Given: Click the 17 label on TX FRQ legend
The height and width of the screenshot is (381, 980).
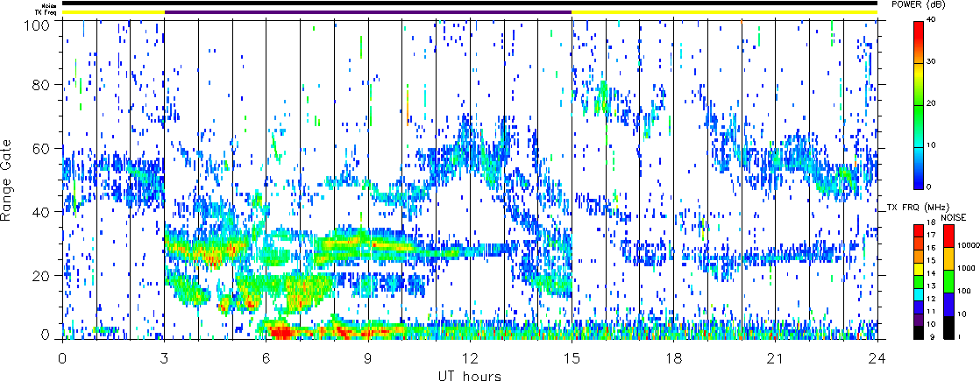Looking at the screenshot, I should point(931,235).
